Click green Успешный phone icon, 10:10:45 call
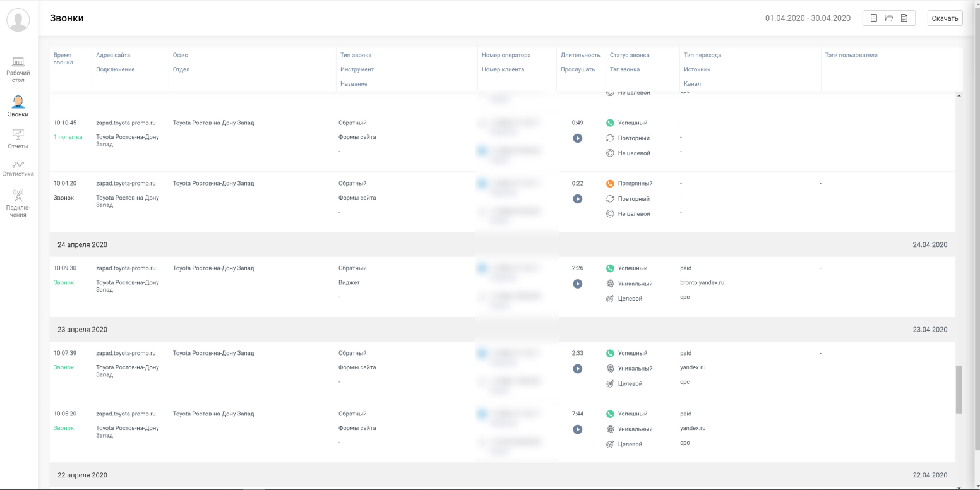 point(610,123)
